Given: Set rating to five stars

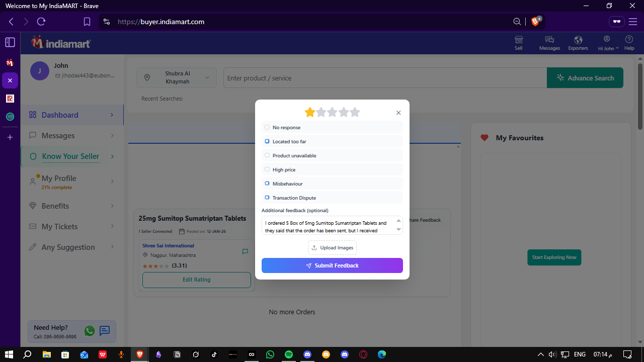Looking at the screenshot, I should (355, 113).
